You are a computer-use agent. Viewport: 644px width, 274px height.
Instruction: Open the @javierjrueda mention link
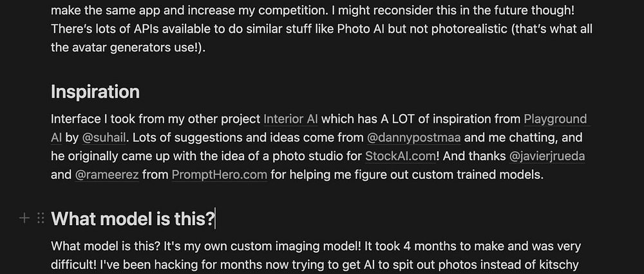(547, 156)
